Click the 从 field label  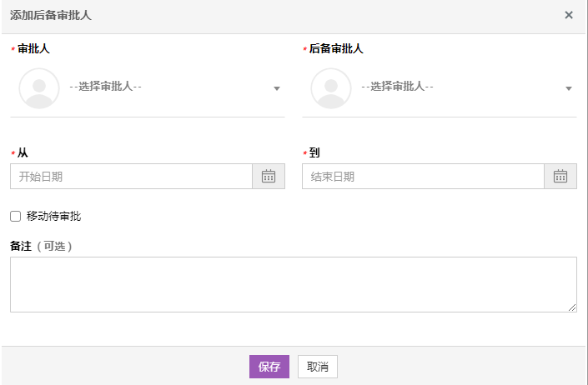click(23, 153)
